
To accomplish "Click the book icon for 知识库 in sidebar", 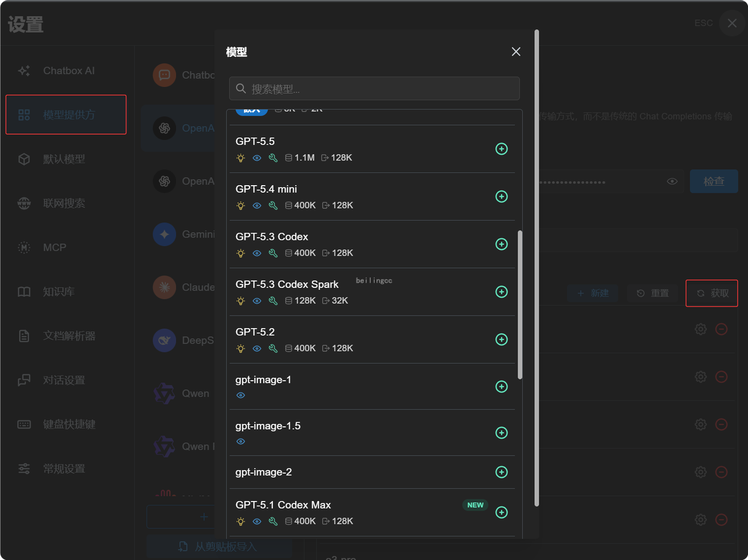I will [24, 291].
